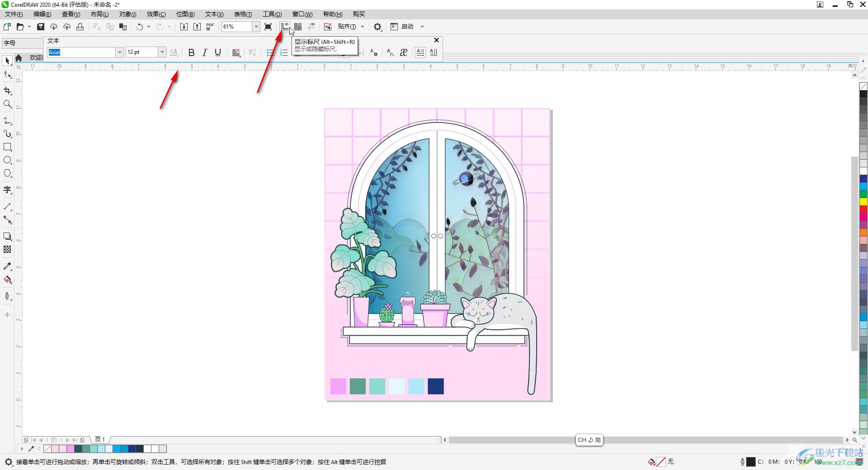Open the Arial font list dropdown
This screenshot has width=868, height=470.
119,52
